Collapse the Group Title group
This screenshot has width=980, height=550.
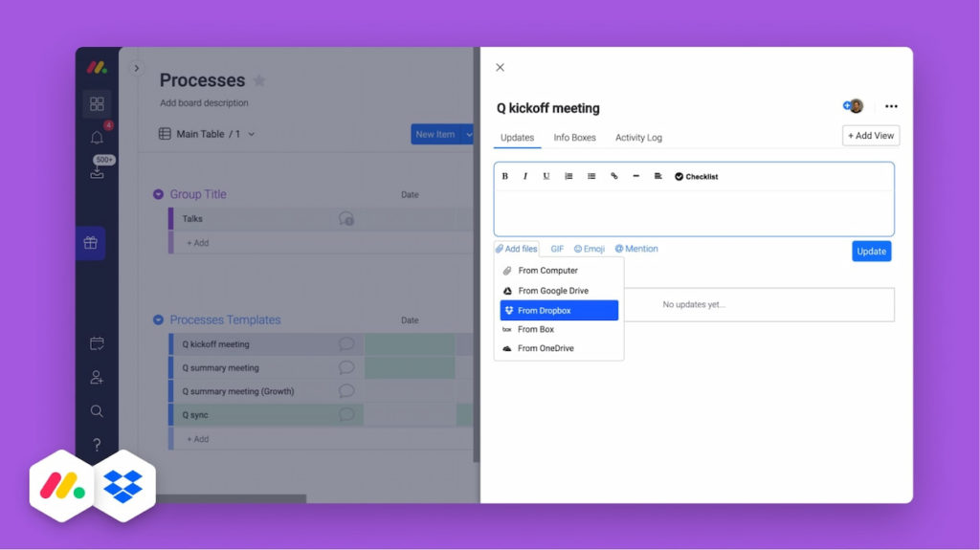click(x=158, y=194)
